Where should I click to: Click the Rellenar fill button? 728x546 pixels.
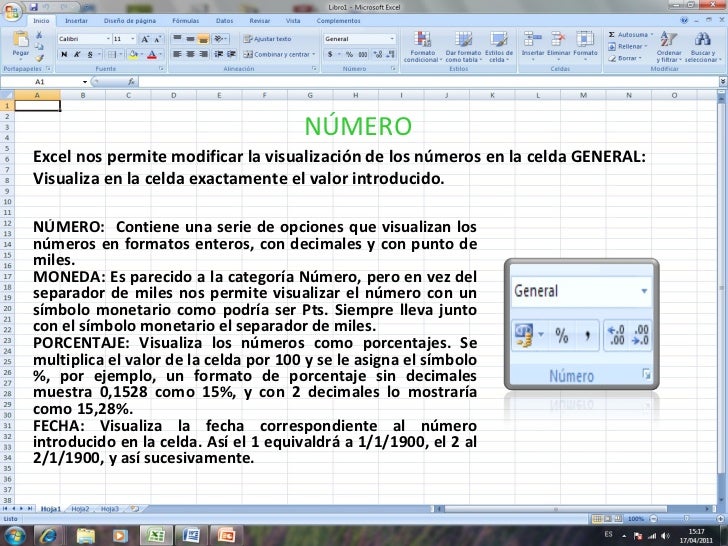point(627,46)
